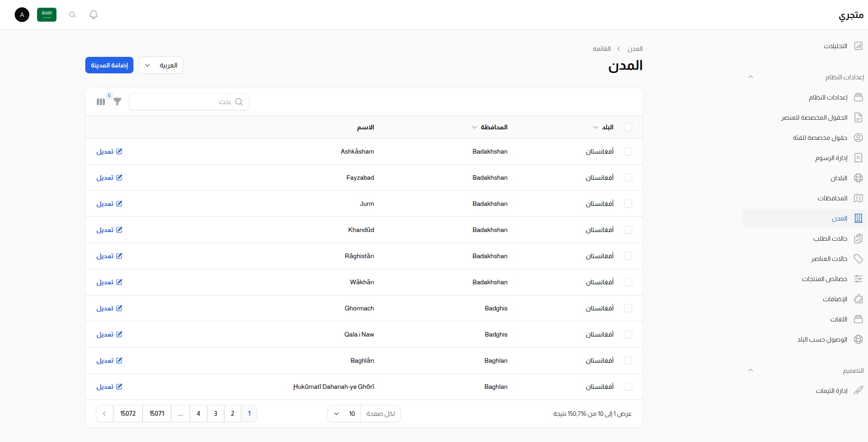Image resolution: width=868 pixels, height=442 pixels.
Task: Open the search magnifier in the top bar
Action: tap(72, 15)
